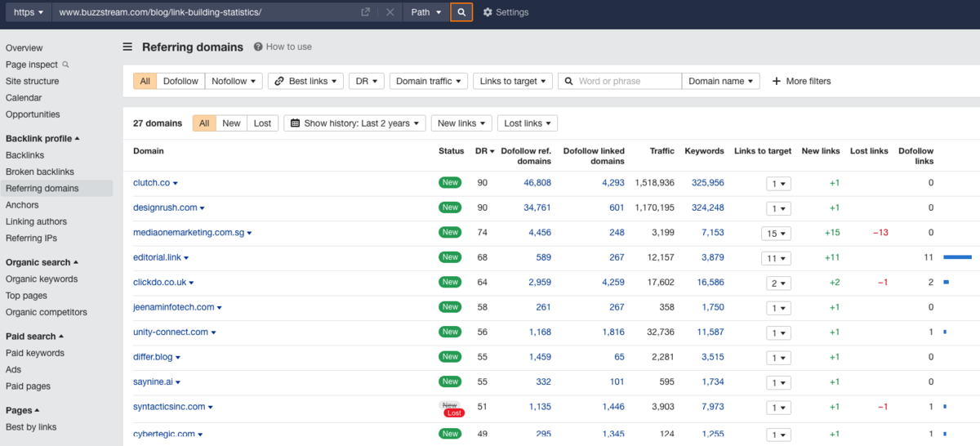Switch to the Lost domains toggle
Viewport: 980px width, 446px height.
click(262, 123)
